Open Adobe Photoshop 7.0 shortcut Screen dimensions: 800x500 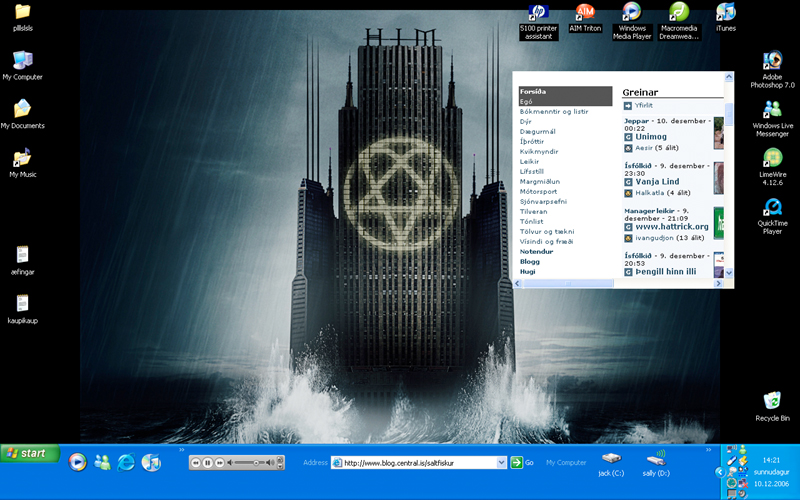[x=772, y=70]
